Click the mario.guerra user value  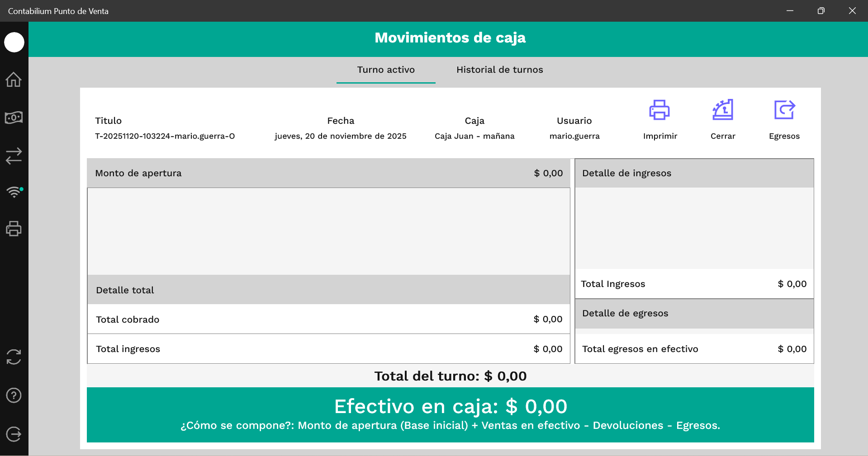(574, 136)
